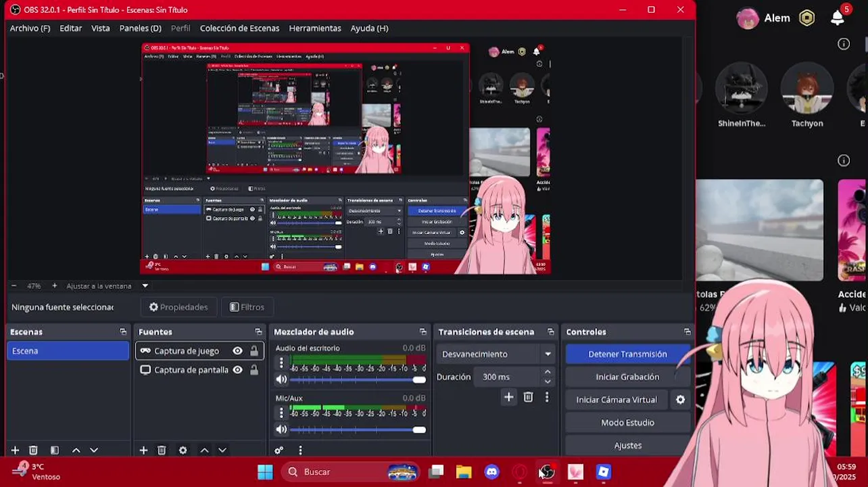Zoom out the preview with minus
This screenshot has height=487, width=868.
14,286
